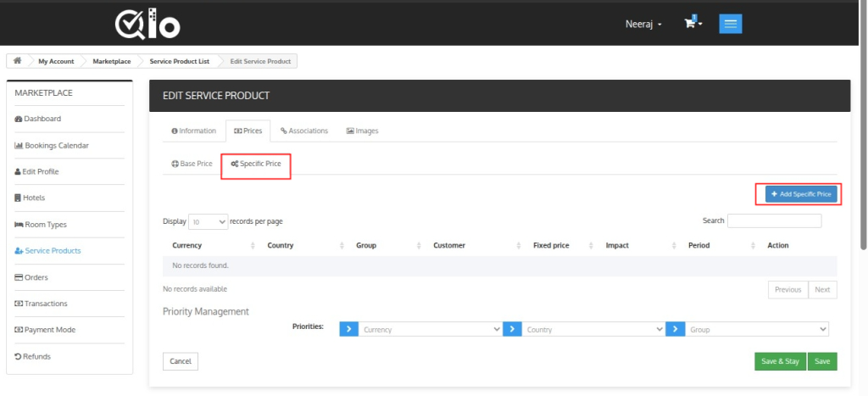Open Payment Mode in sidebar

pyautogui.click(x=46, y=330)
